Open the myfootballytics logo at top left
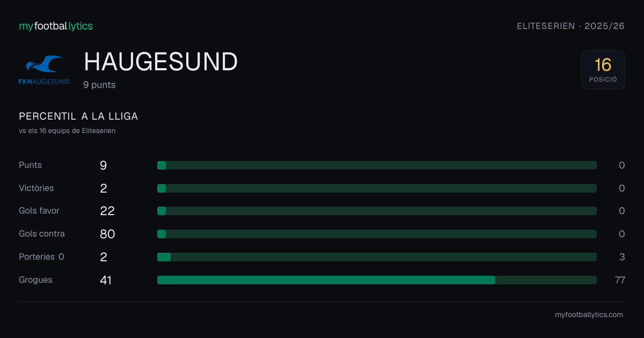 click(x=56, y=26)
